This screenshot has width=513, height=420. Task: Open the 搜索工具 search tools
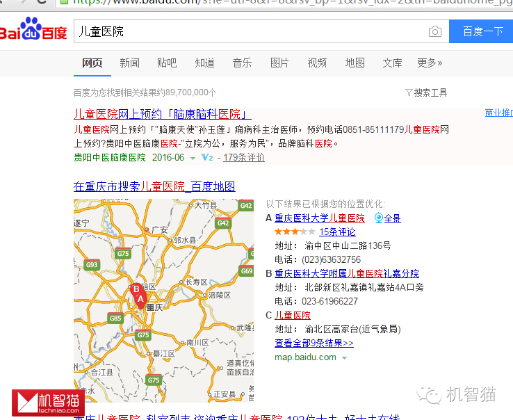pyautogui.click(x=430, y=92)
